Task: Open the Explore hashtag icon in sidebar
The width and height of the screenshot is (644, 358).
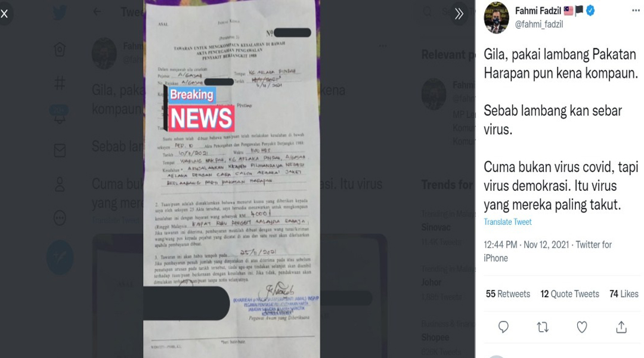Action: (60, 84)
